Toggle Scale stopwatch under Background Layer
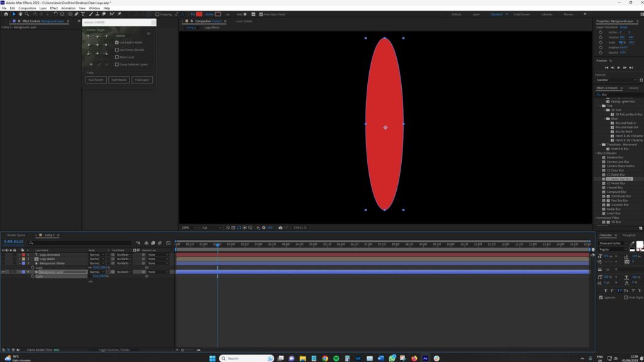Screen dimensions: 644x362 tap(33, 277)
